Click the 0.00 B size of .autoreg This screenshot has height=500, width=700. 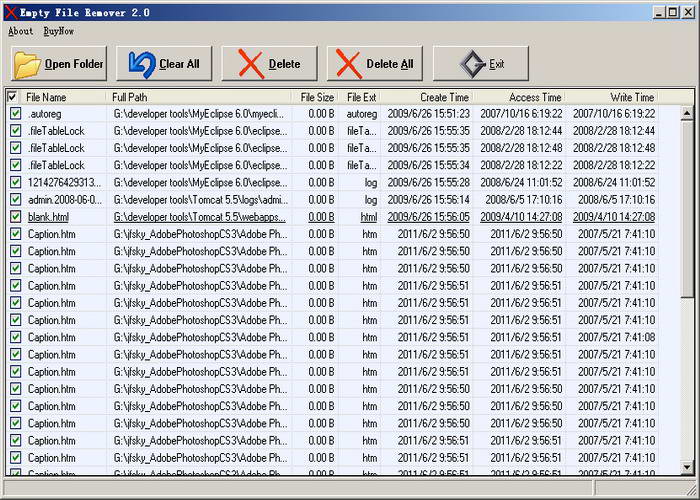(x=321, y=114)
